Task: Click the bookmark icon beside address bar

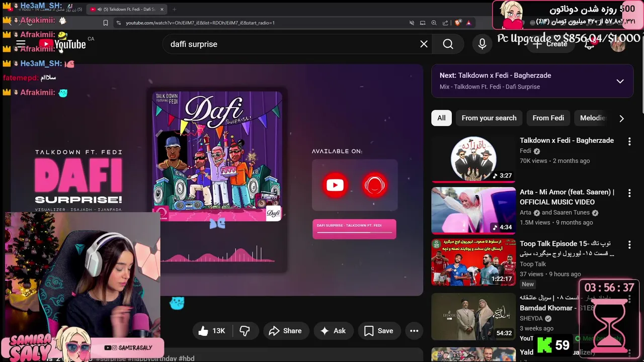Action: point(106,23)
